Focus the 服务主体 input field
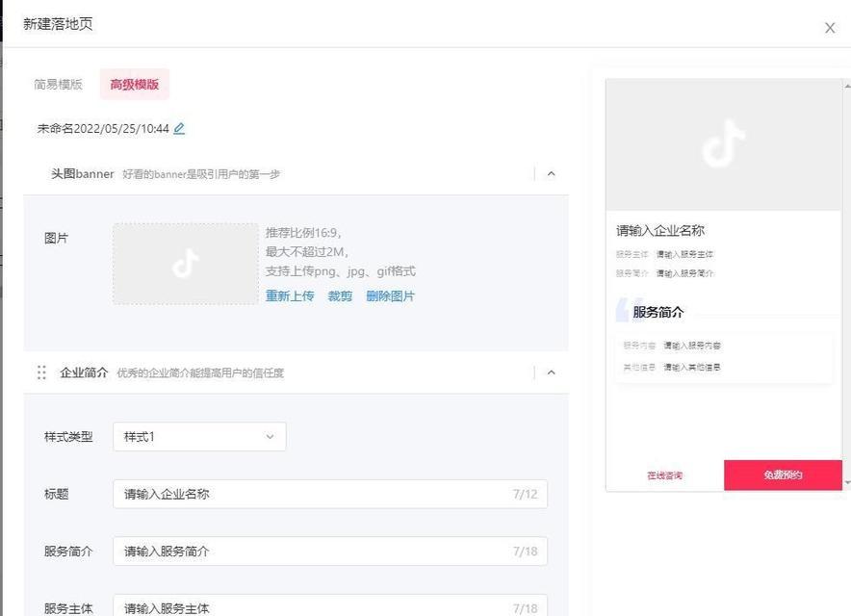Image resolution: width=851 pixels, height=616 pixels. (330, 606)
